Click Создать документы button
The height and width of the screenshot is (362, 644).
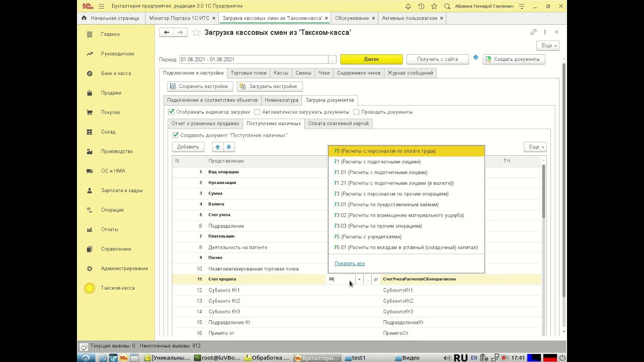(514, 59)
